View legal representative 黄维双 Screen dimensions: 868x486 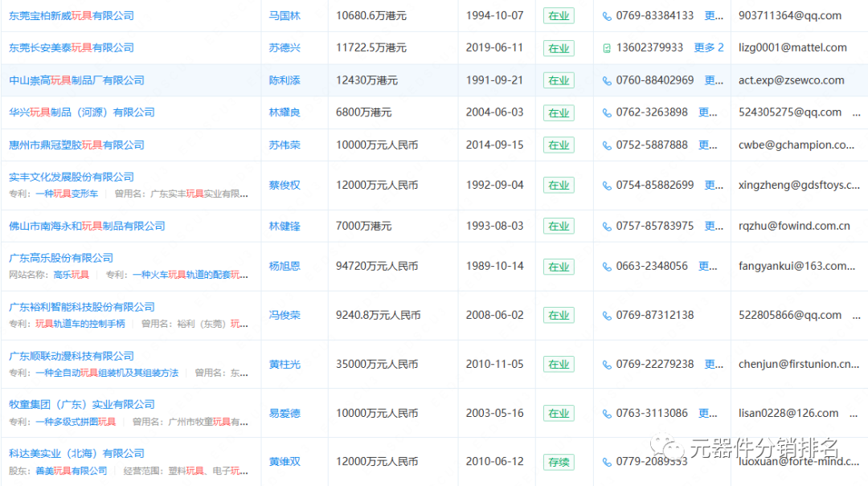tap(285, 462)
